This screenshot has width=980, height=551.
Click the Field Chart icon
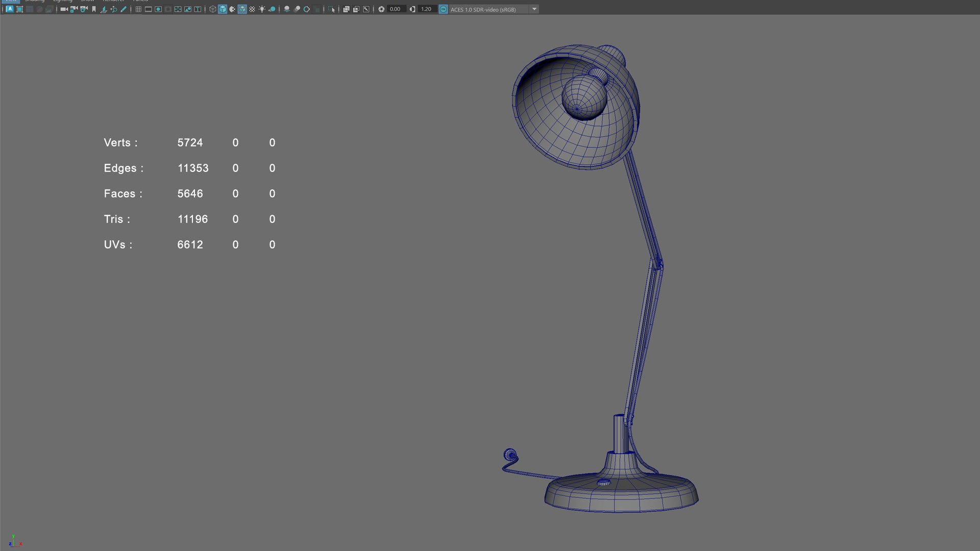(178, 9)
